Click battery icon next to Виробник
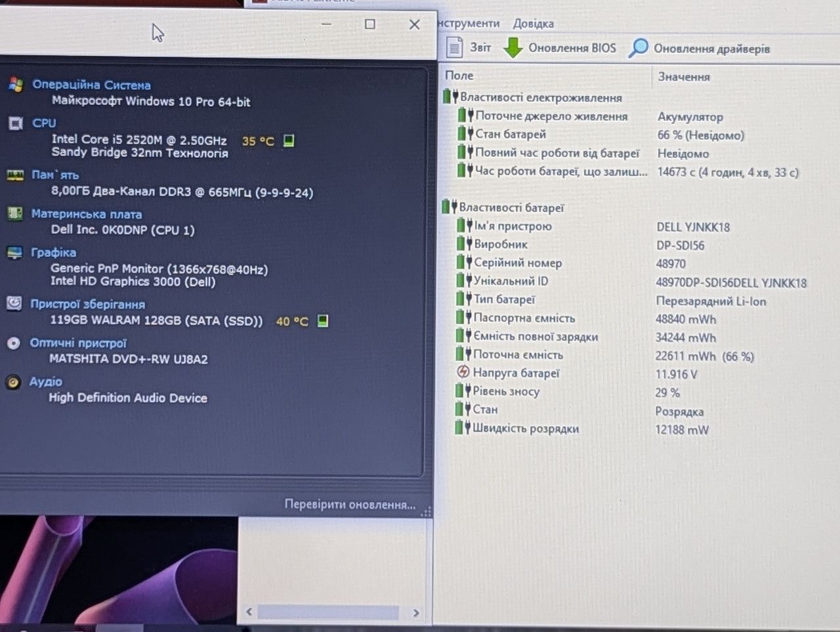The width and height of the screenshot is (840, 632). point(465,243)
